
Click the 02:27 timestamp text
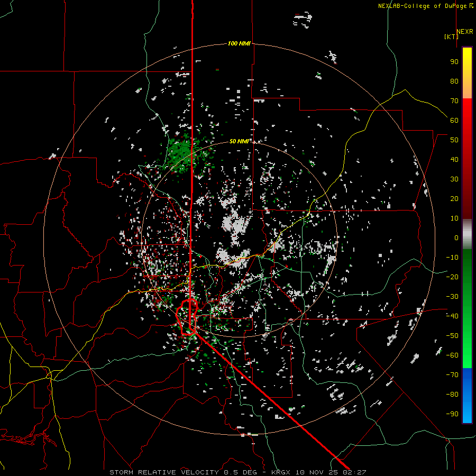(x=354, y=472)
